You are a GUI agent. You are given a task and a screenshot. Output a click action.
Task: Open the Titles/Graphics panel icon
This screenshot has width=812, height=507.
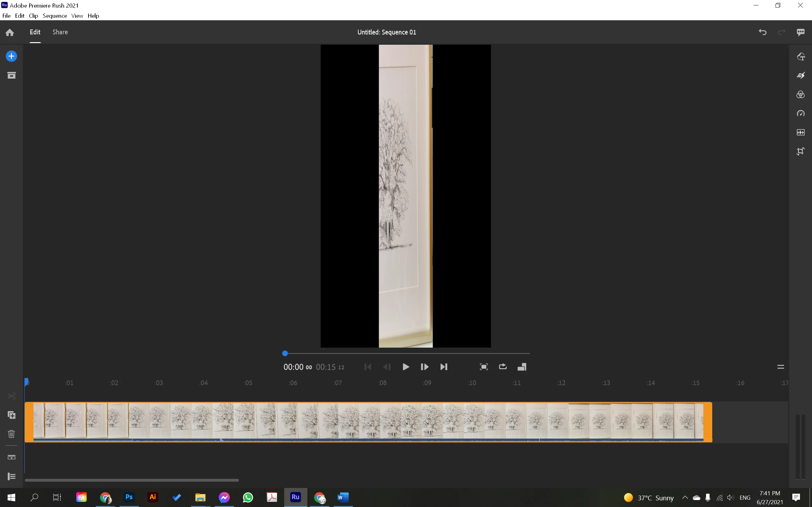coord(801,56)
